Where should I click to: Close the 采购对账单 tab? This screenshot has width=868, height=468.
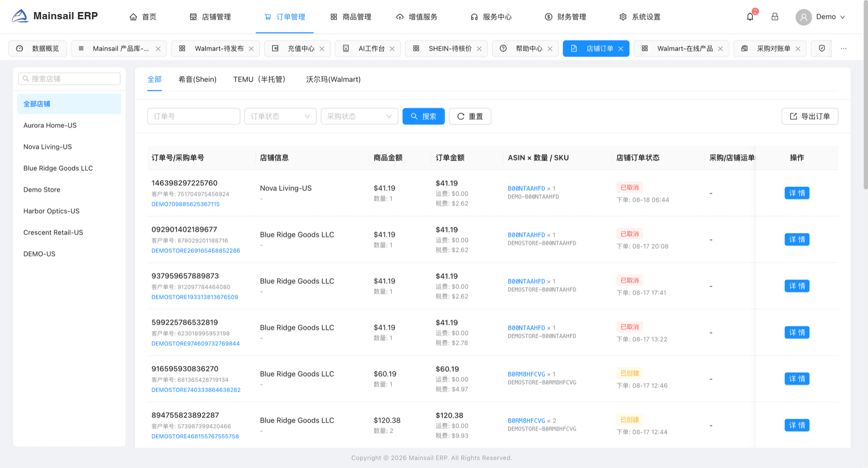798,49
